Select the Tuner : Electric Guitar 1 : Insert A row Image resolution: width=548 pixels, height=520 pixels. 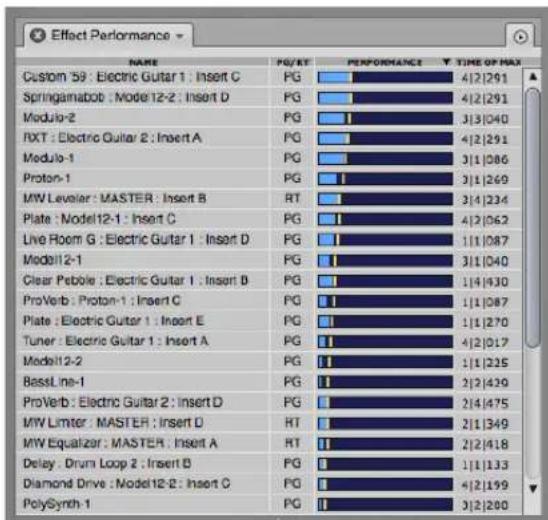[269, 341]
